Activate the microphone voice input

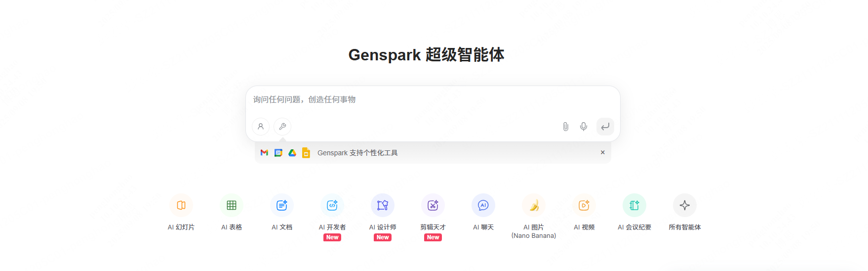[x=584, y=127]
